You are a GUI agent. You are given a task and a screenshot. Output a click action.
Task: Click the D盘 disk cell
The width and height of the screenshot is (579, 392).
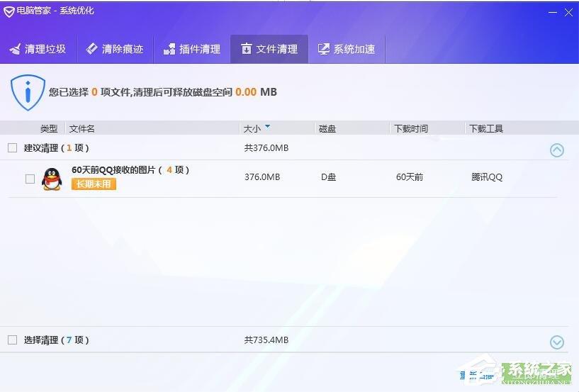click(x=328, y=177)
